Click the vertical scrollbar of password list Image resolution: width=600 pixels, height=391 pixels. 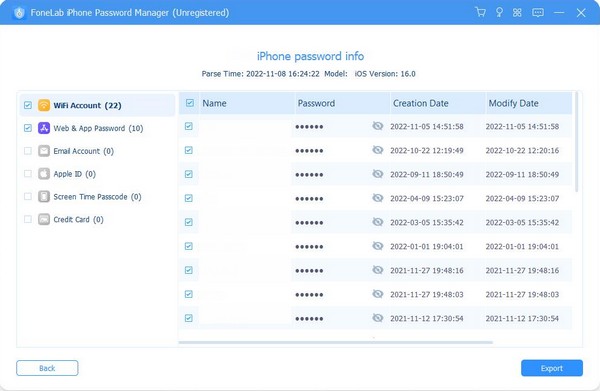tap(576, 142)
